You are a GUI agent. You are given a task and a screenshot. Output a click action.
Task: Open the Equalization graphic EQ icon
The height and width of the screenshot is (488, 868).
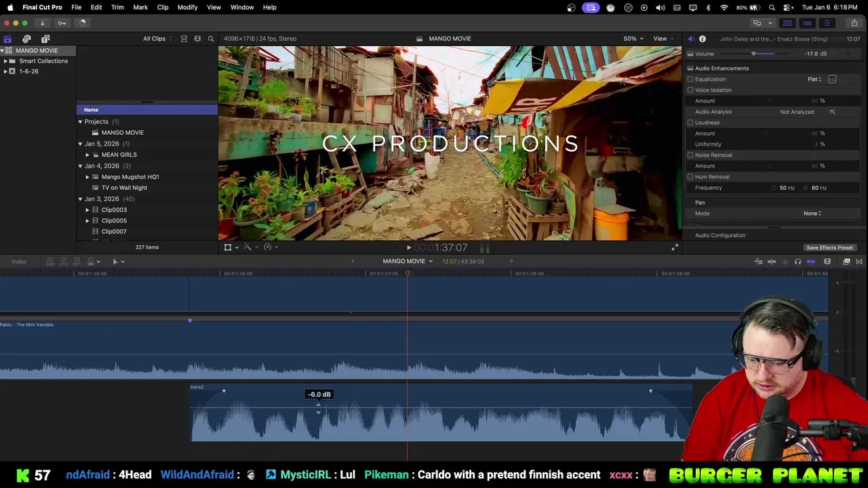tap(832, 79)
